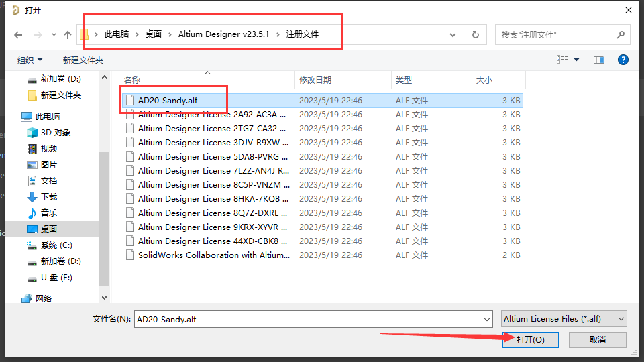
Task: Click the Back navigation arrow
Action: pyautogui.click(x=18, y=35)
